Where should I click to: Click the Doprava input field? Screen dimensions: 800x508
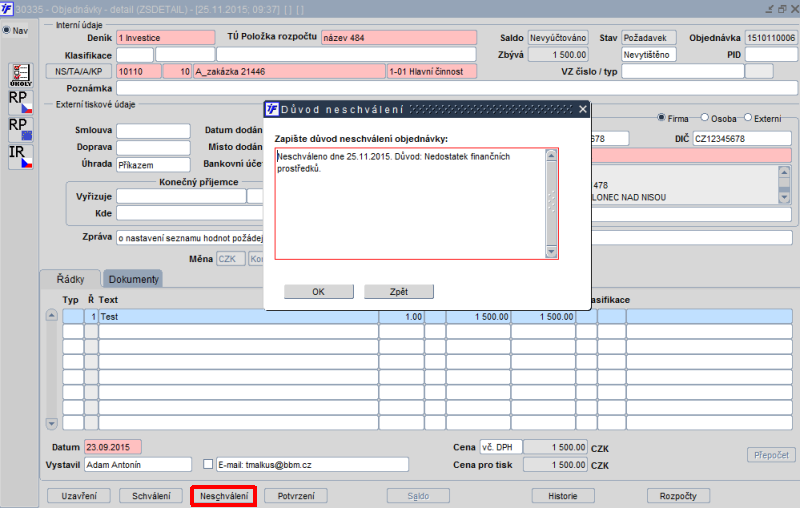153,147
